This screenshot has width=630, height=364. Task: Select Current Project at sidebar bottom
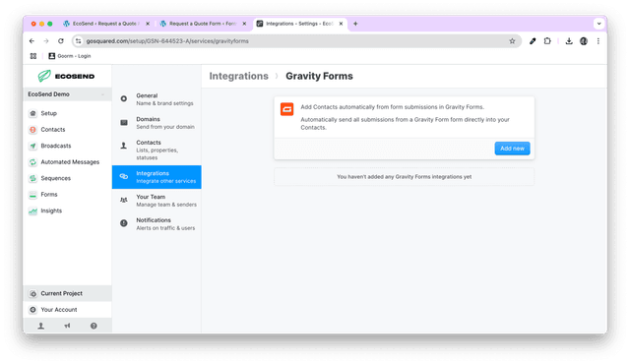(x=68, y=293)
